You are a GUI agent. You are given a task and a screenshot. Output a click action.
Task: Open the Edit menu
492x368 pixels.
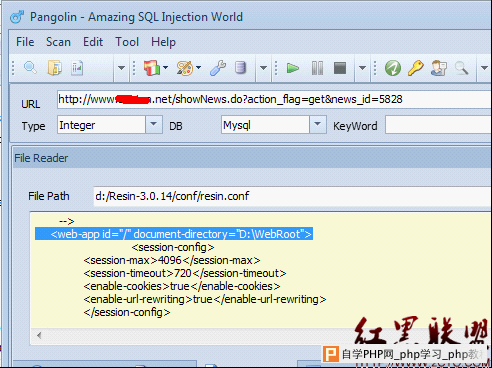tap(93, 42)
